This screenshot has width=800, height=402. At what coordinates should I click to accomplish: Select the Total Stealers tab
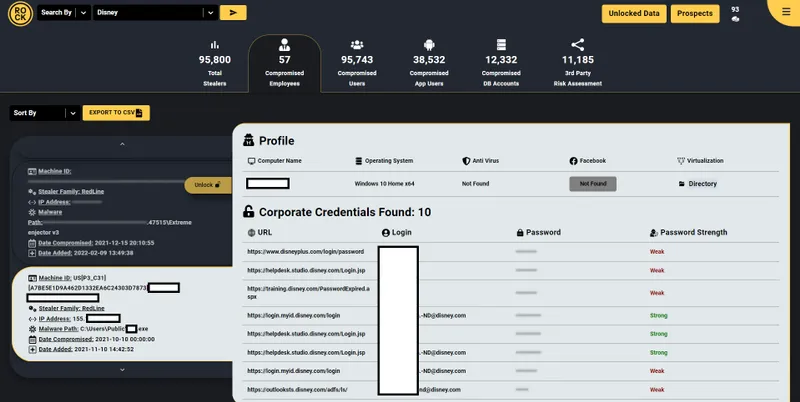(215, 64)
